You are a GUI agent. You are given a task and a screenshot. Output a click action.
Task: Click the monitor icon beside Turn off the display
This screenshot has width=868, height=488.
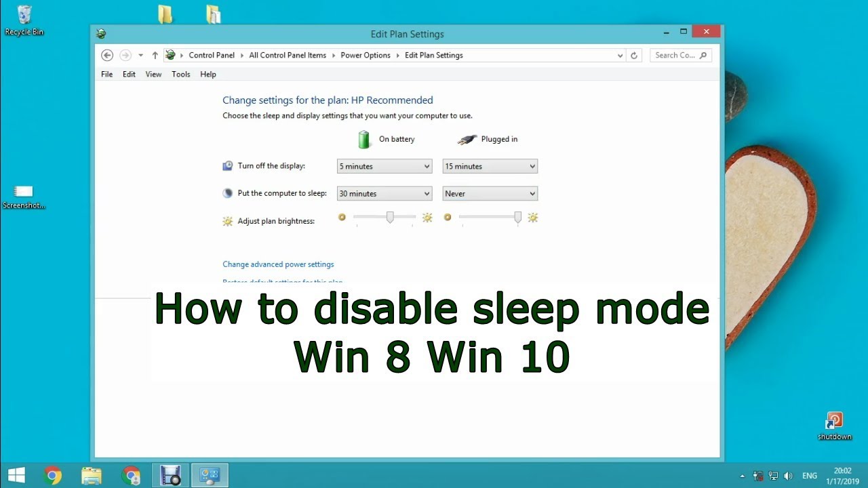click(228, 166)
